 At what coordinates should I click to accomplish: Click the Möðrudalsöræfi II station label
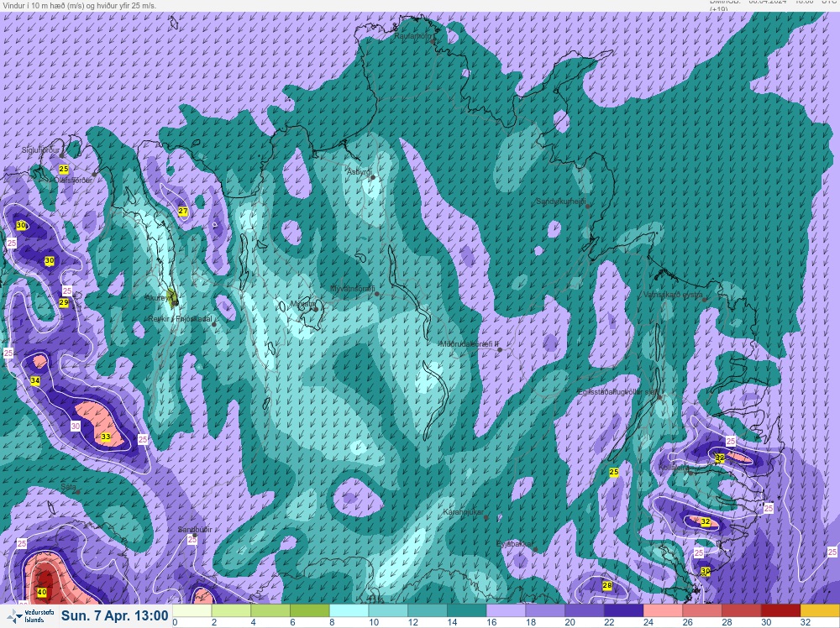(x=470, y=344)
